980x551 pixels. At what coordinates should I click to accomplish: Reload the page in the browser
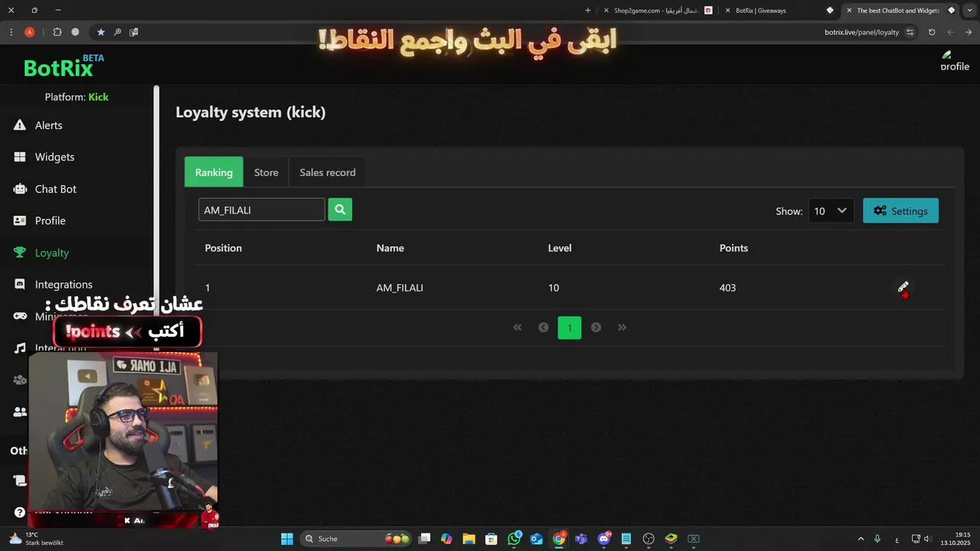pos(932,32)
